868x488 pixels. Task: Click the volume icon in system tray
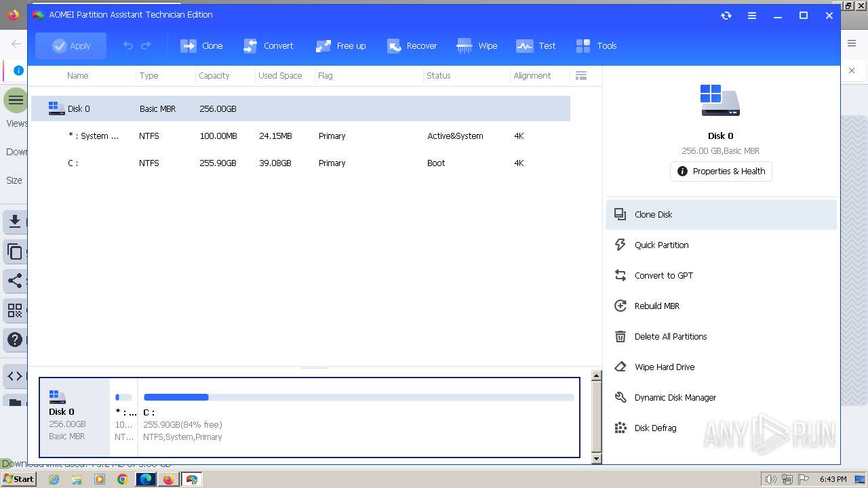[770, 479]
